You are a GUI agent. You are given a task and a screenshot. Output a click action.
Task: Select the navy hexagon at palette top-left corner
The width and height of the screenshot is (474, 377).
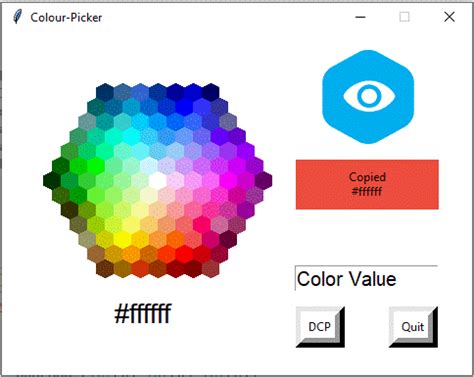105,92
